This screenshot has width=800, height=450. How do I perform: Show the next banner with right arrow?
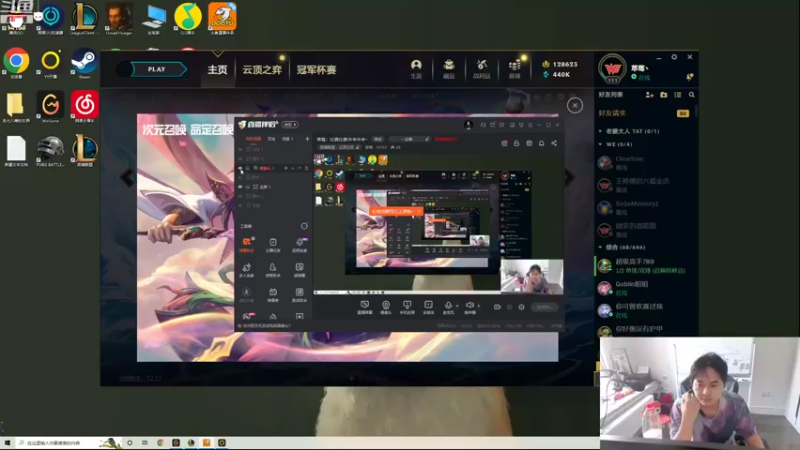pos(569,178)
